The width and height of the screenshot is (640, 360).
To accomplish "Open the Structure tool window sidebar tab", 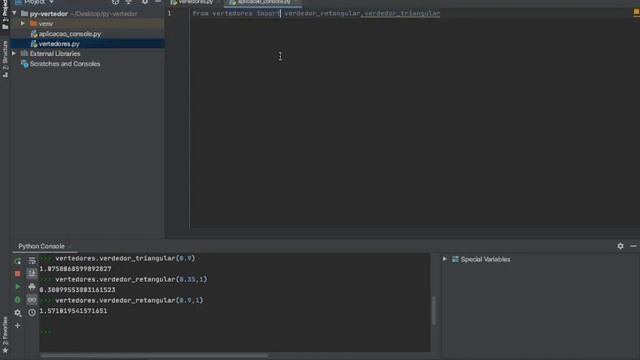I will (5, 59).
